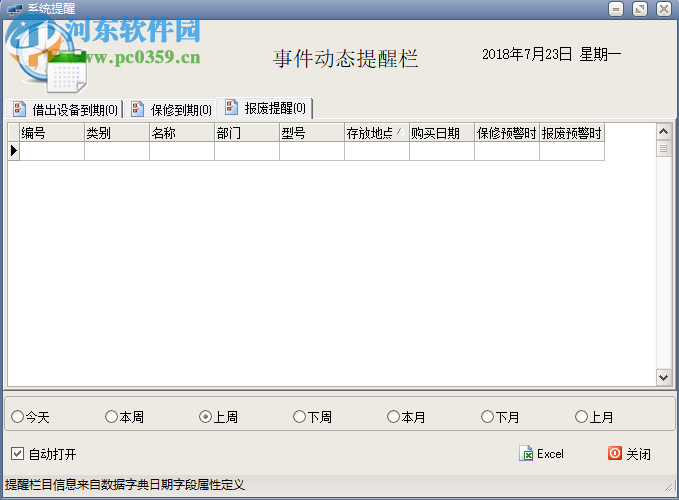Click the Excel spreadsheet icon
This screenshot has height=500, width=679.
point(526,453)
